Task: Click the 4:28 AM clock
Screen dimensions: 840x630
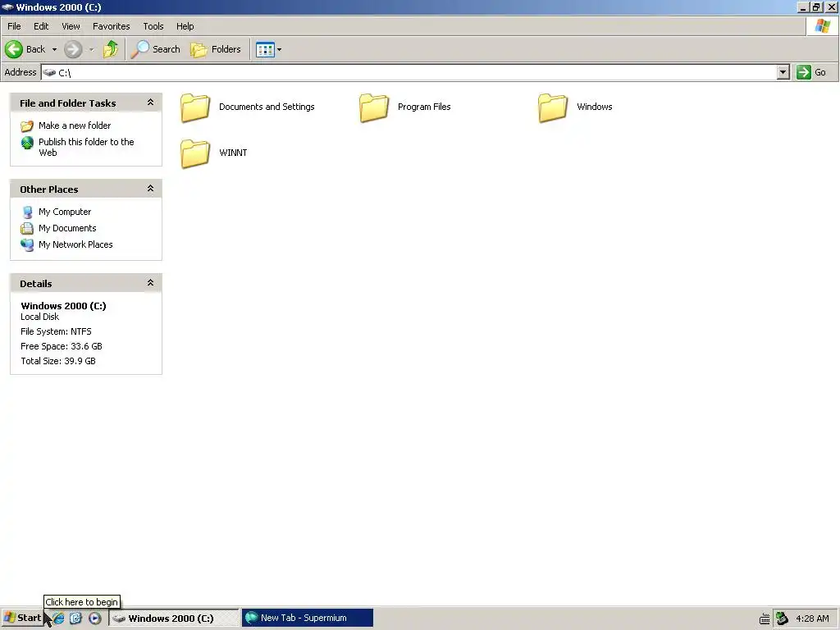Action: (812, 619)
